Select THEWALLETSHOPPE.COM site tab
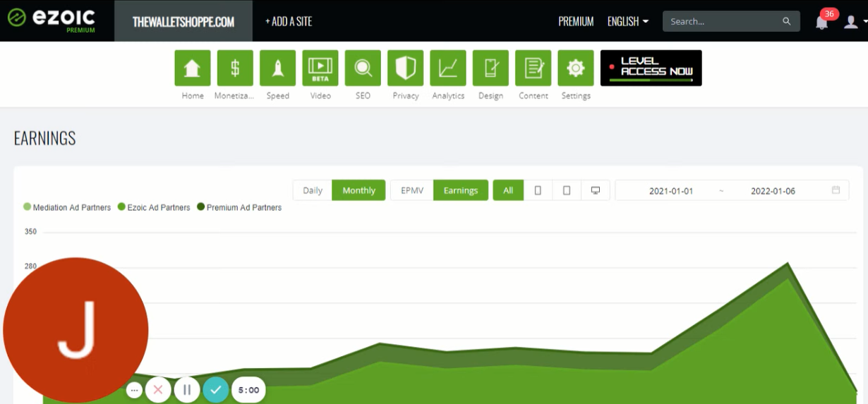This screenshot has width=868, height=404. (x=183, y=21)
